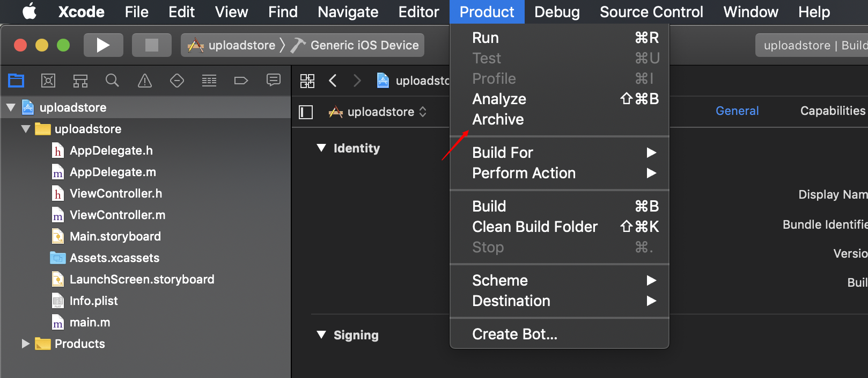Open the Breakpoint navigator icon
Image resolution: width=868 pixels, height=378 pixels.
[241, 81]
